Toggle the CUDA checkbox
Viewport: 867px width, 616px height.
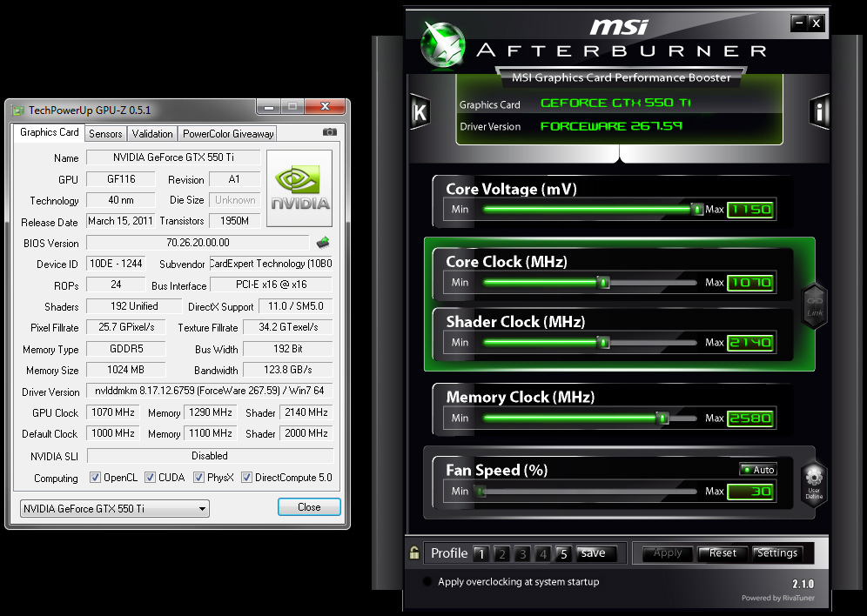pos(150,478)
